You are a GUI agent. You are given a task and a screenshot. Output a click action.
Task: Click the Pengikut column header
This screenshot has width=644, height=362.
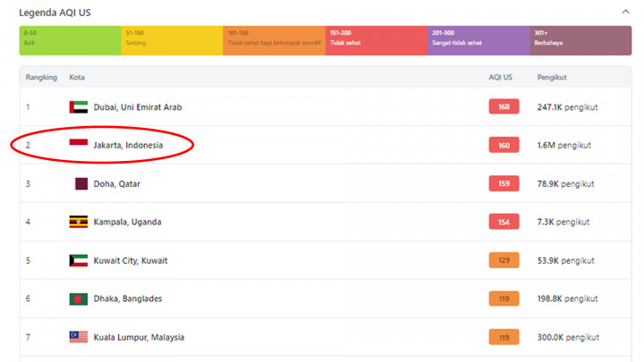(x=552, y=78)
